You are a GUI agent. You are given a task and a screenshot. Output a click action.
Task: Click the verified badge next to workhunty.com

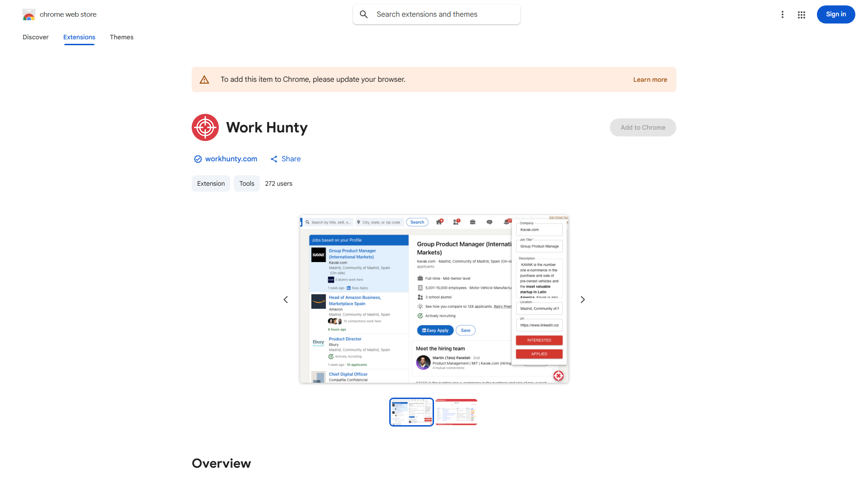click(x=198, y=159)
